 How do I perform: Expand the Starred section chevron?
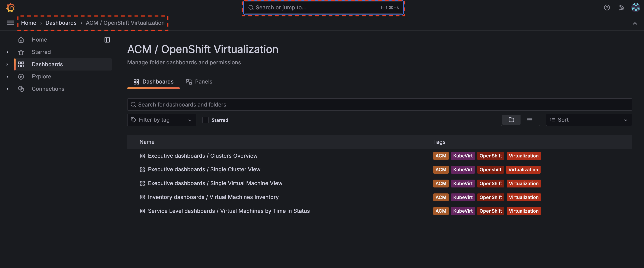[7, 52]
